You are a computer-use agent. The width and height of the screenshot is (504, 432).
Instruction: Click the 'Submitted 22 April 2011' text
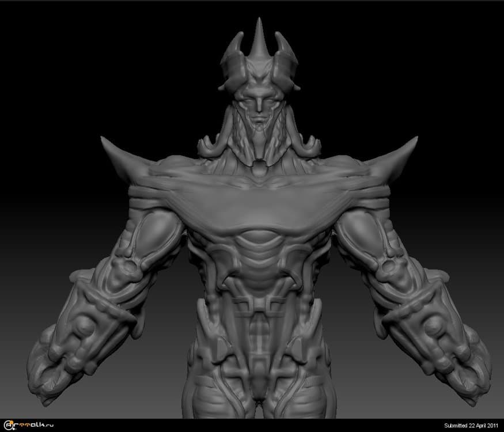pyautogui.click(x=471, y=426)
